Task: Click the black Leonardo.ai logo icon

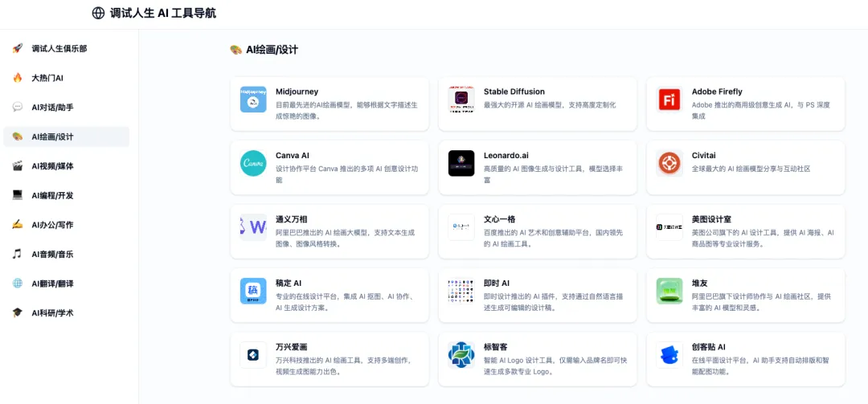Action: pyautogui.click(x=461, y=163)
